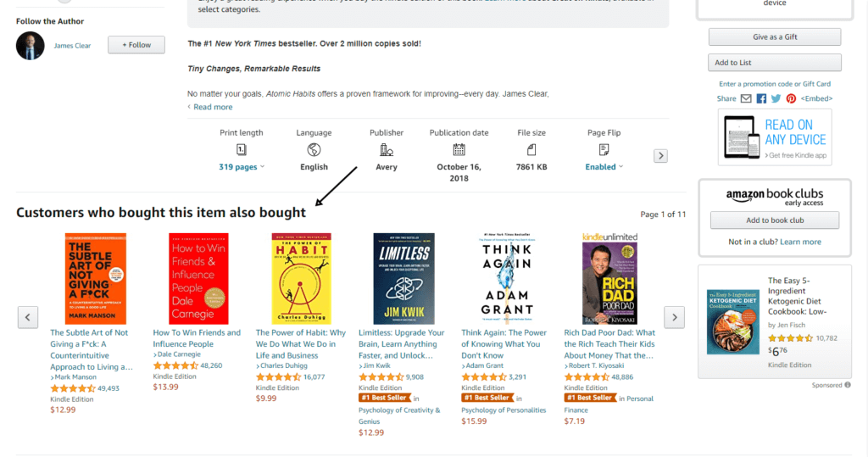Click the email share envelope icon
The height and width of the screenshot is (457, 868).
[746, 98]
